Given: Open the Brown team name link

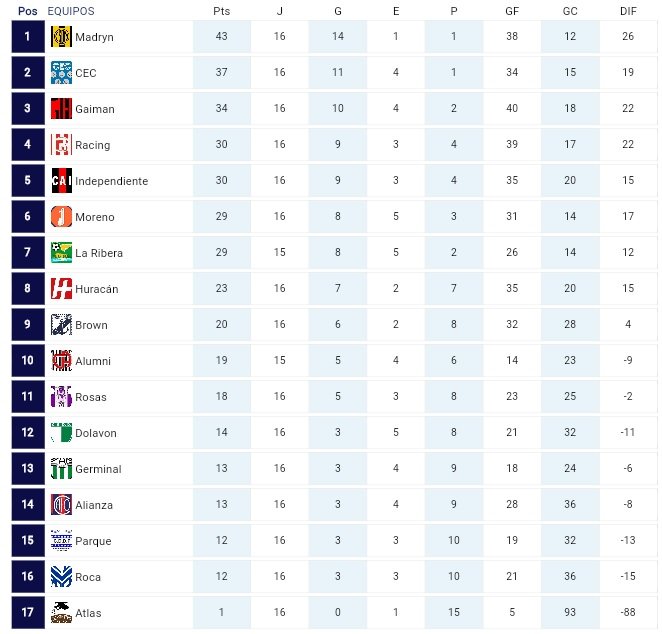Looking at the screenshot, I should 91,325.
